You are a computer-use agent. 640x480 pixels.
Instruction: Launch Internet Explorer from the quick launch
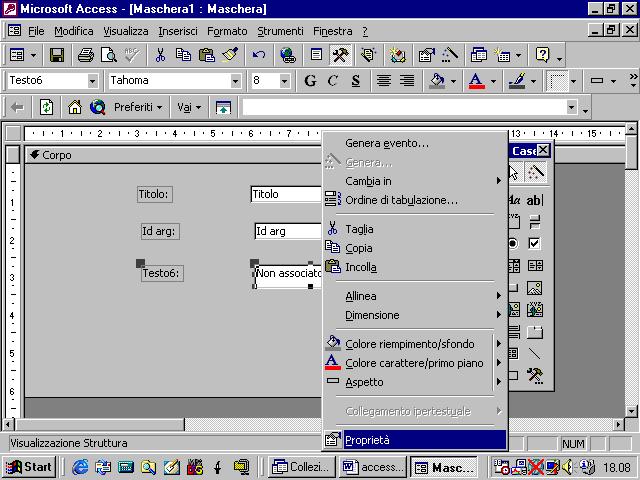coord(80,467)
